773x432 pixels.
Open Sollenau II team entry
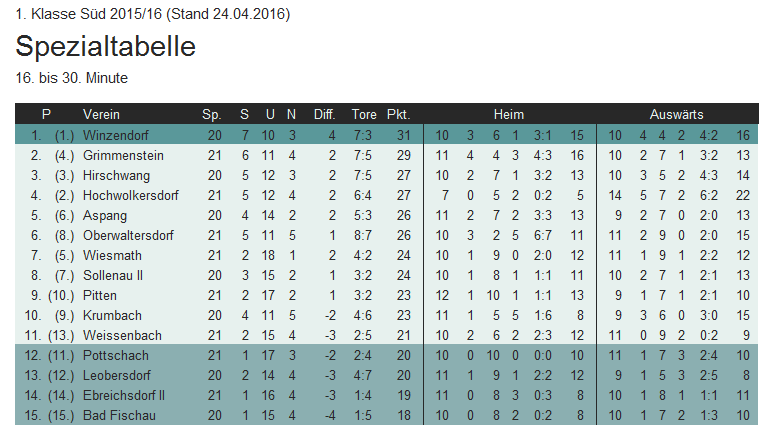113,275
